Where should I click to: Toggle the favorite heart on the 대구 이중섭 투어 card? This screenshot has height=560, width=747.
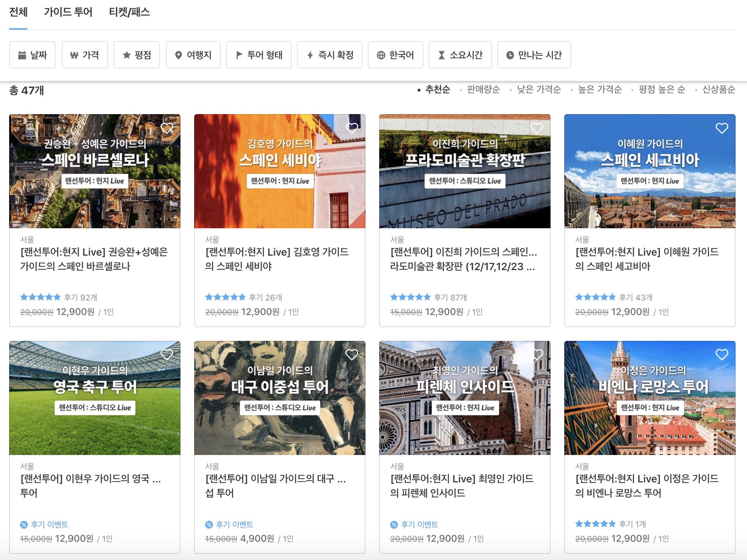tap(352, 355)
